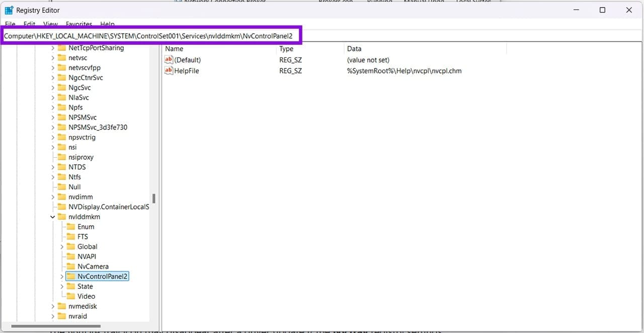The width and height of the screenshot is (644, 333).
Task: Open the View menu
Action: 50,24
